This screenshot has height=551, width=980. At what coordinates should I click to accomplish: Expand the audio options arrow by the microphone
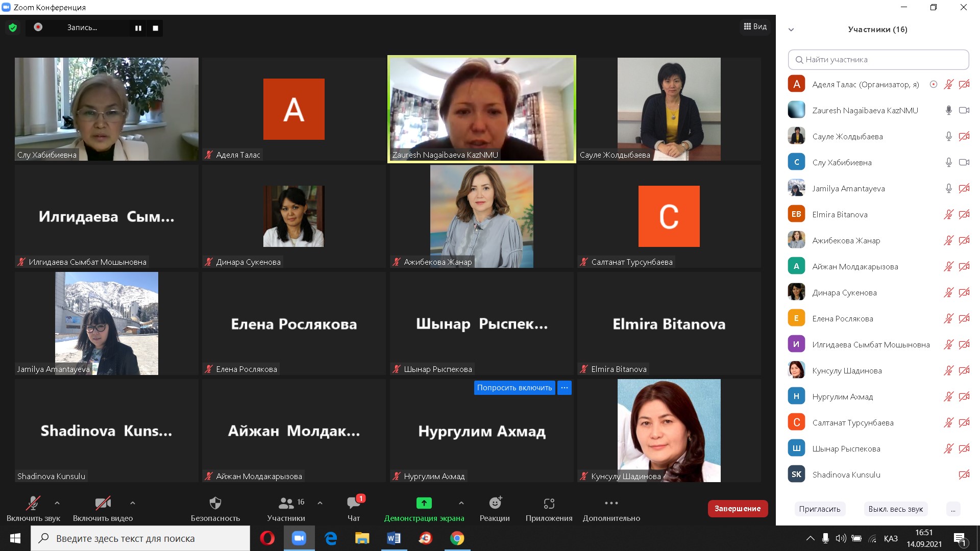57,503
